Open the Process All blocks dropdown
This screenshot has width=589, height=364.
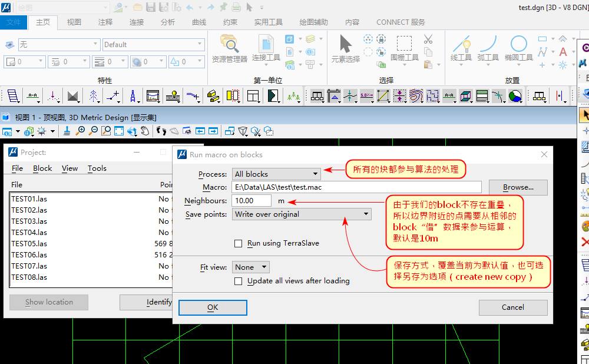click(276, 174)
